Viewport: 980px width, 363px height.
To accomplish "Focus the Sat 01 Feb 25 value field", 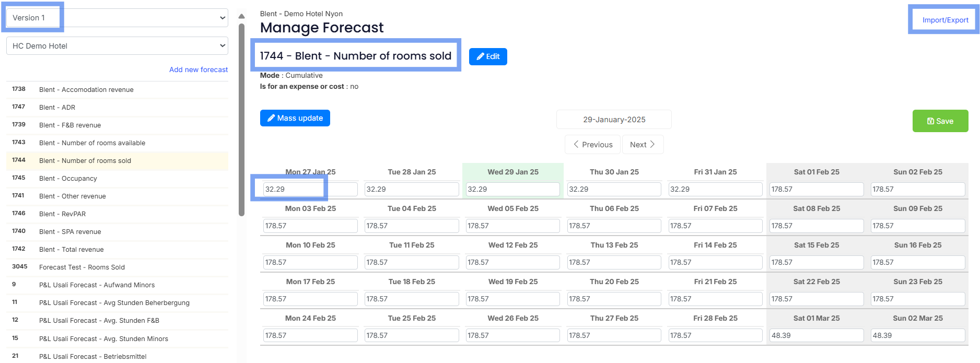I will point(816,189).
